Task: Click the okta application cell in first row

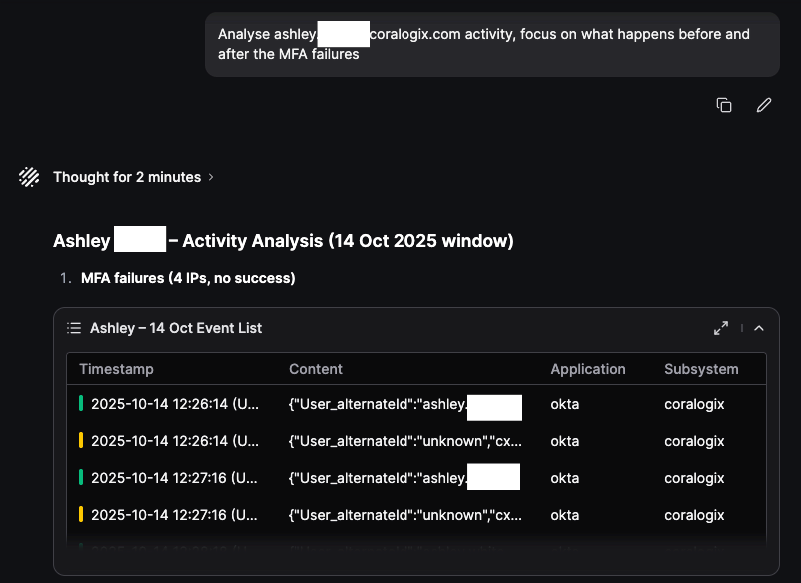Action: pos(565,404)
